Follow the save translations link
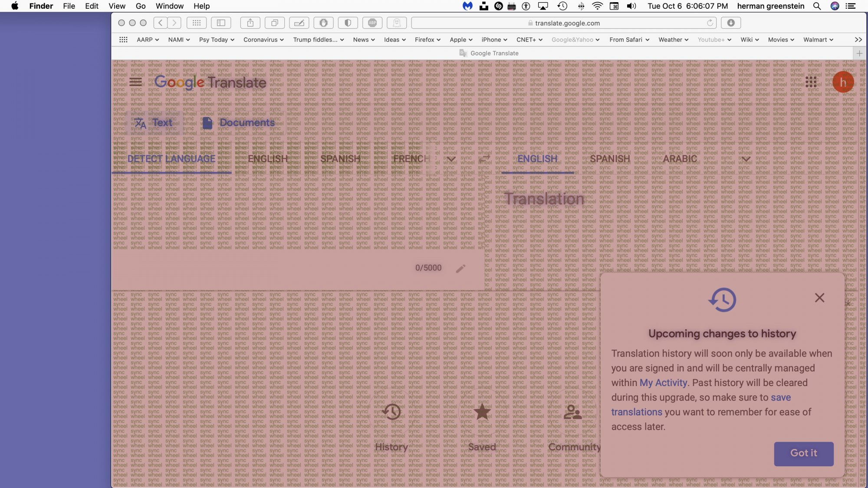The width and height of the screenshot is (868, 488). point(701,405)
